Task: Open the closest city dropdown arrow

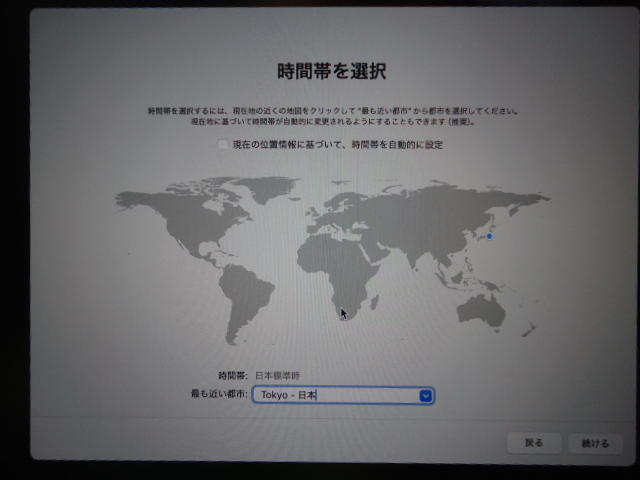Action: pyautogui.click(x=425, y=396)
